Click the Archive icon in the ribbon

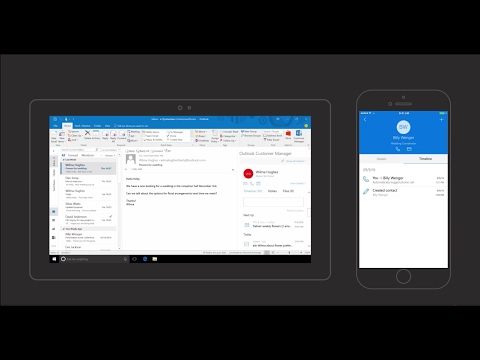pos(96,133)
